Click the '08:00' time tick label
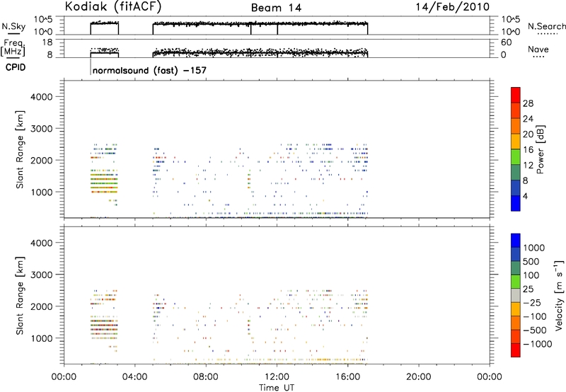 [x=206, y=376]
